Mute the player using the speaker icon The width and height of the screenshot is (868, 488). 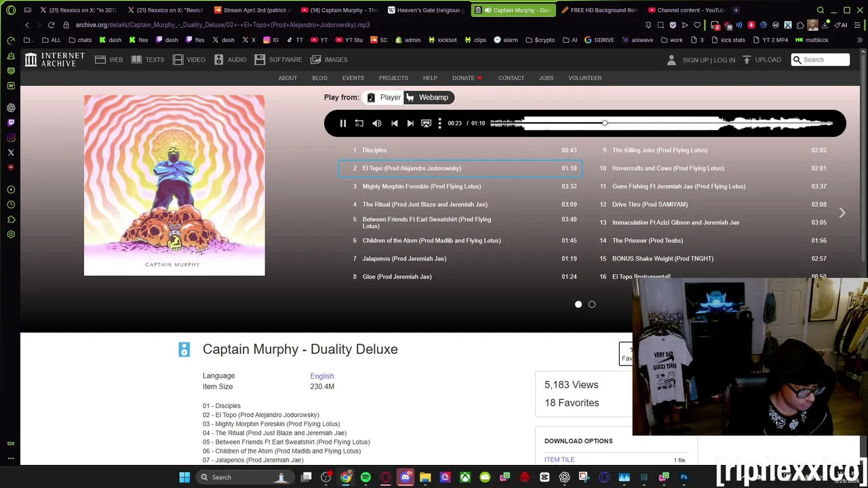click(377, 123)
